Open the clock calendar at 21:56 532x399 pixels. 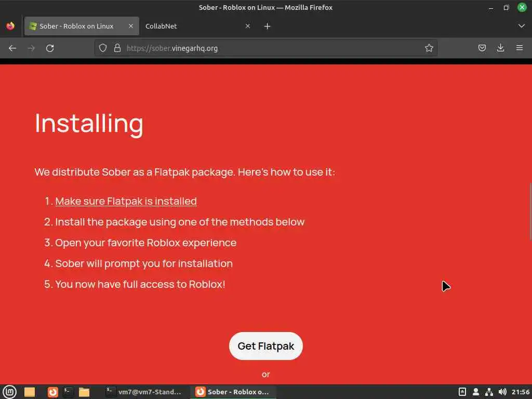coord(521,392)
